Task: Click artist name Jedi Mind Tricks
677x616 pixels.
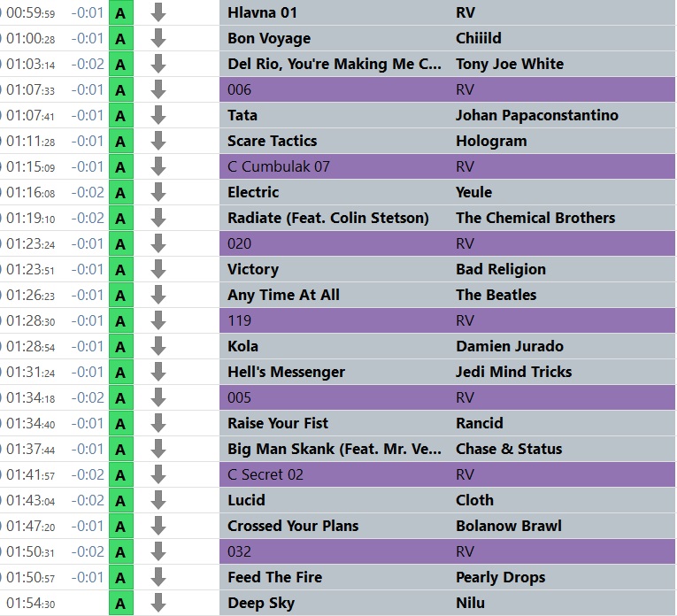Action: tap(514, 372)
